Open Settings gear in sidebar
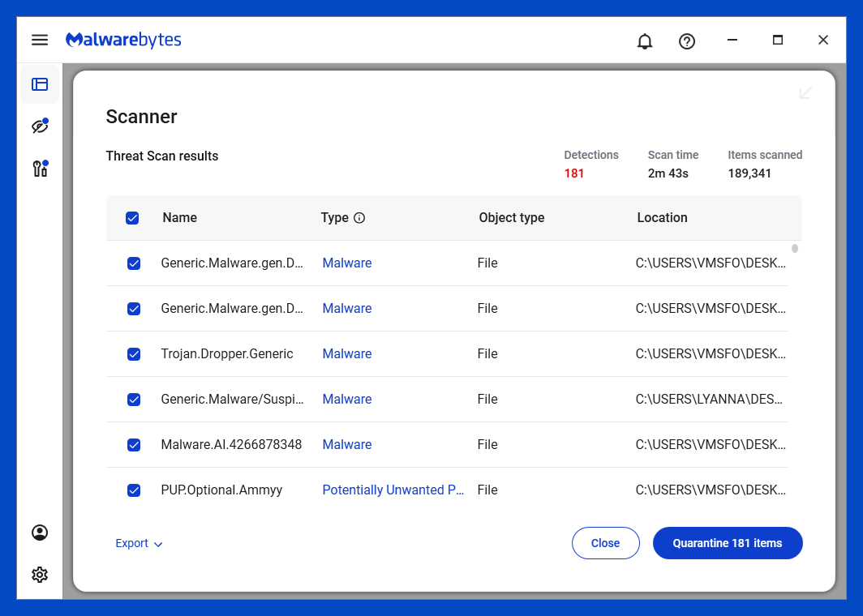The width and height of the screenshot is (863, 616). tap(40, 575)
